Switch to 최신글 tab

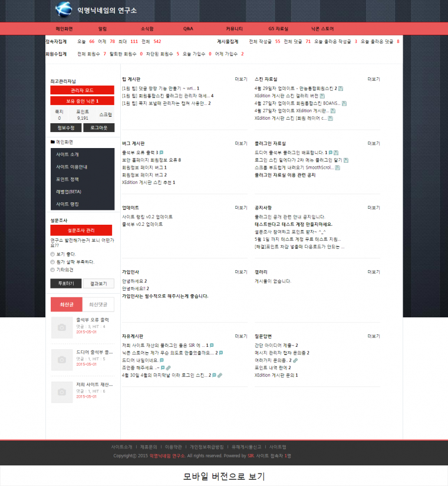(67, 304)
